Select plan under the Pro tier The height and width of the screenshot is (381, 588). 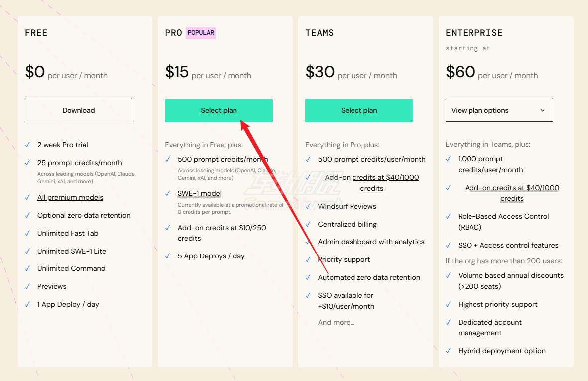(219, 110)
